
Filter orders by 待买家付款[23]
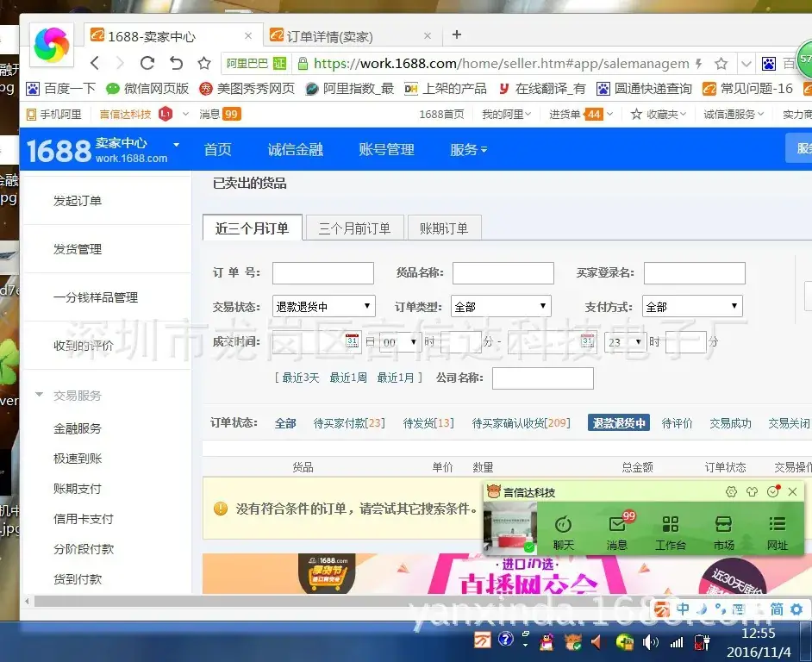[x=349, y=423]
